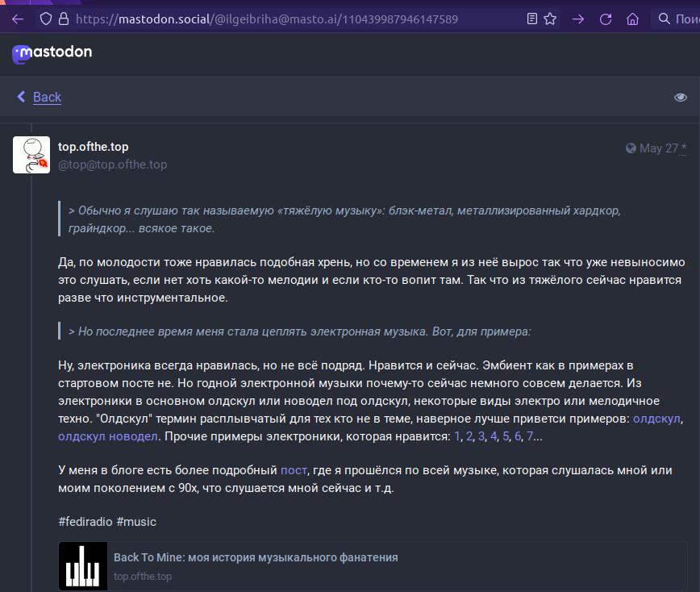The height and width of the screenshot is (592, 700).
Task: Open top.ofthe.top display name
Action: [94, 147]
